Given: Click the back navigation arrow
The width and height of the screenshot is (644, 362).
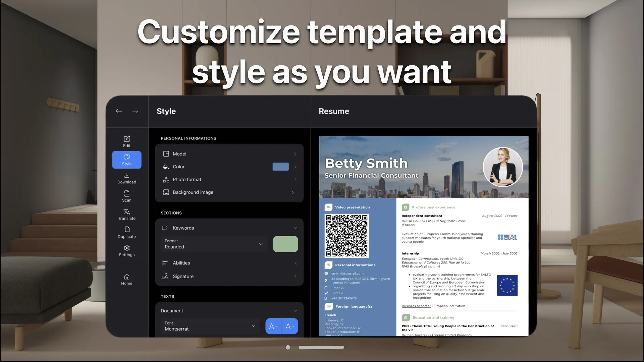Looking at the screenshot, I should pos(118,111).
